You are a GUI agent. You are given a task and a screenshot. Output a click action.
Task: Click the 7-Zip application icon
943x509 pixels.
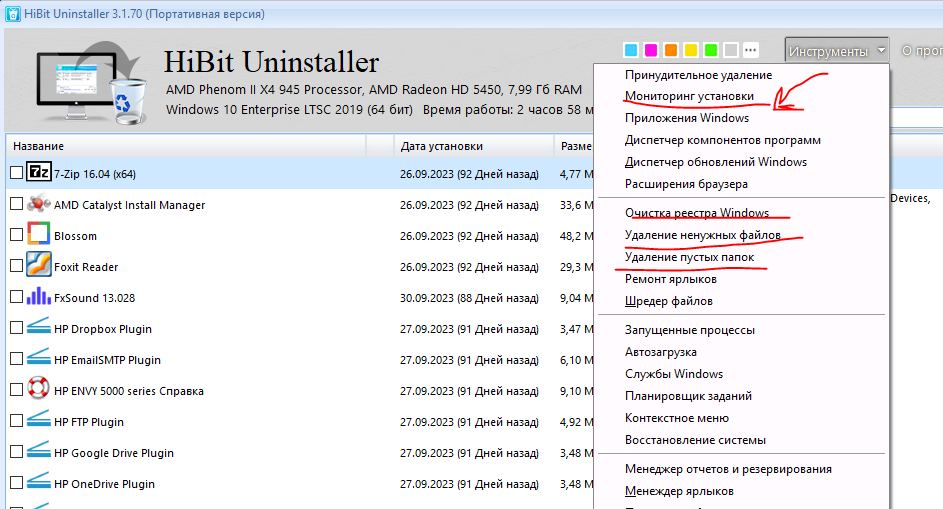click(38, 173)
